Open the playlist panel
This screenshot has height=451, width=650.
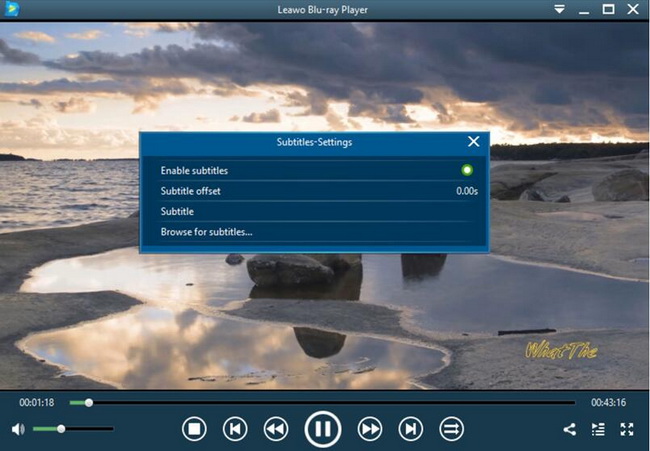(598, 429)
